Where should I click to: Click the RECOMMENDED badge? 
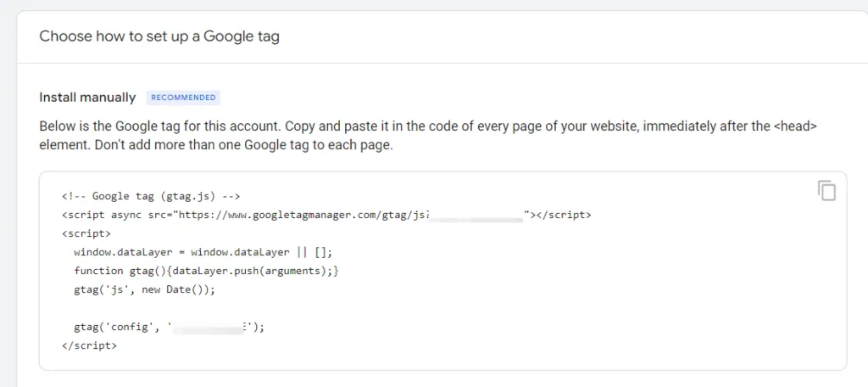click(183, 98)
